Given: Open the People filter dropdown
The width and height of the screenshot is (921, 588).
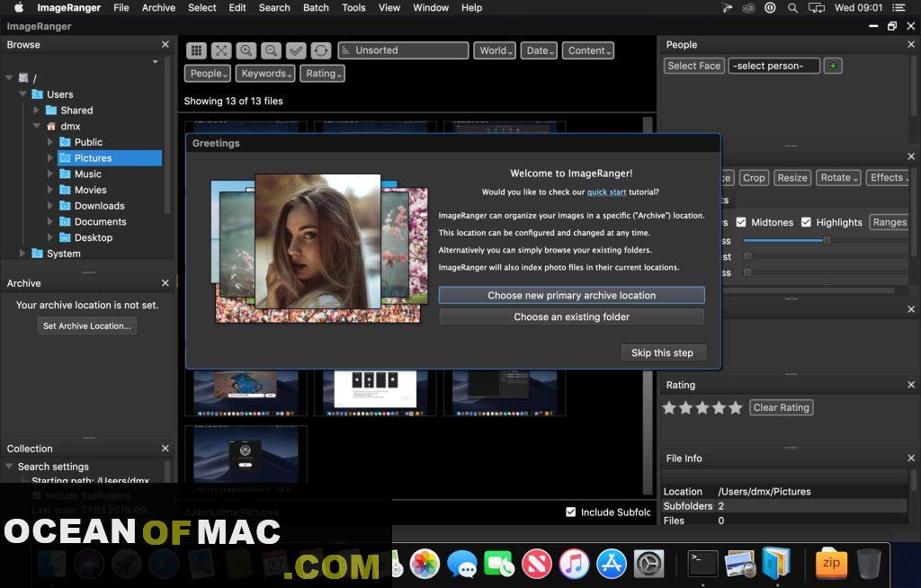Looking at the screenshot, I should (x=208, y=74).
